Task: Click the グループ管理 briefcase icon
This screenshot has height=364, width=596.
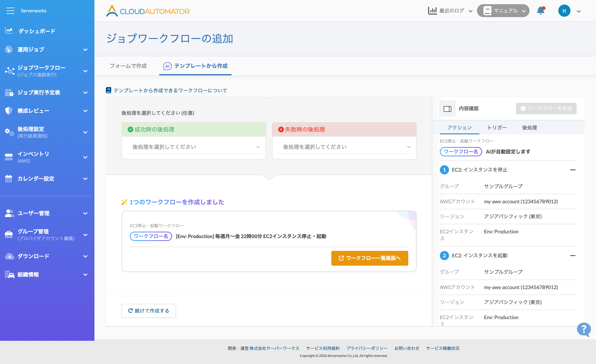Action: click(x=9, y=234)
